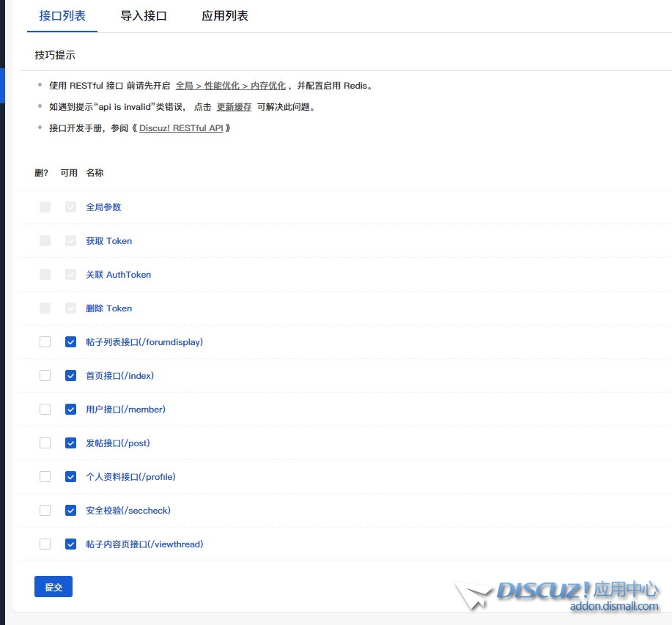Viewport: 672px width, 625px height.
Task: Disable the 可用 checkbox for 帖子列表接口(/forumdisplay)
Action: [x=70, y=342]
